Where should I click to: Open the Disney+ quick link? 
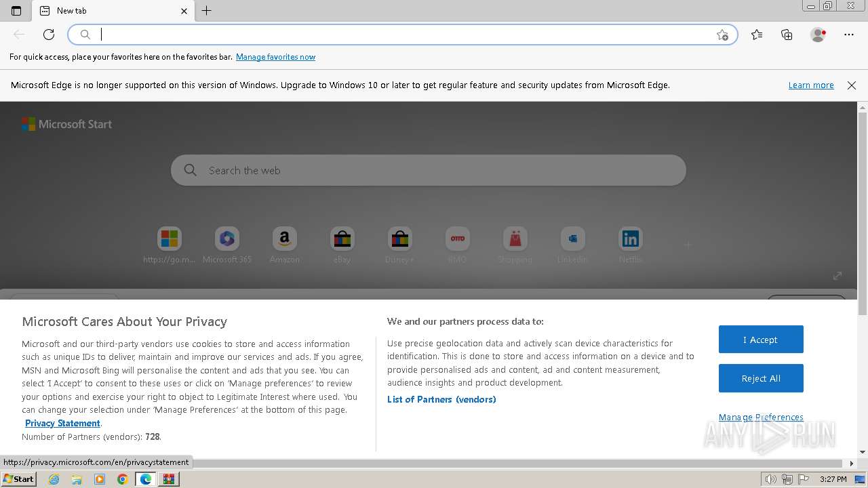(399, 245)
